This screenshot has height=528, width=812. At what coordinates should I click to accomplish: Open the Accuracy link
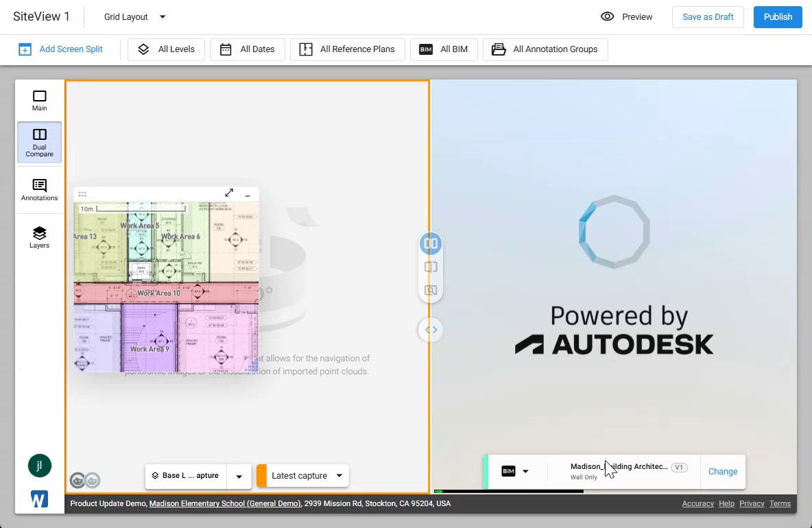click(x=697, y=503)
